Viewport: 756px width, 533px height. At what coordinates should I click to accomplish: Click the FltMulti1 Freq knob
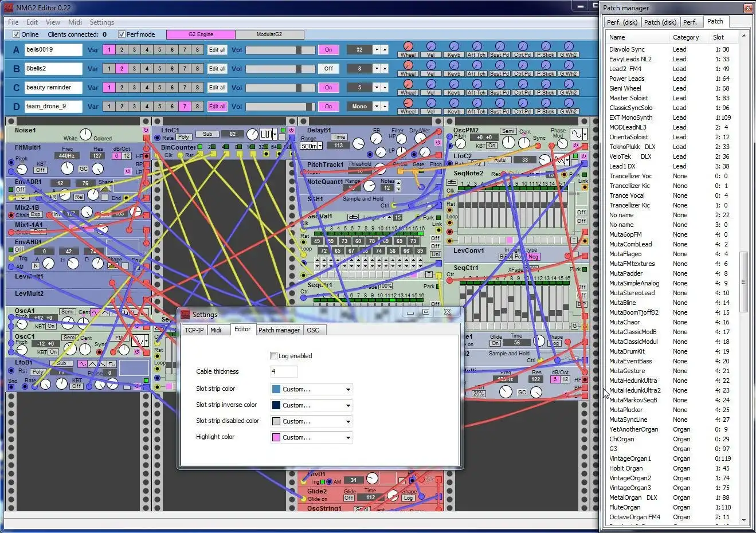click(67, 168)
